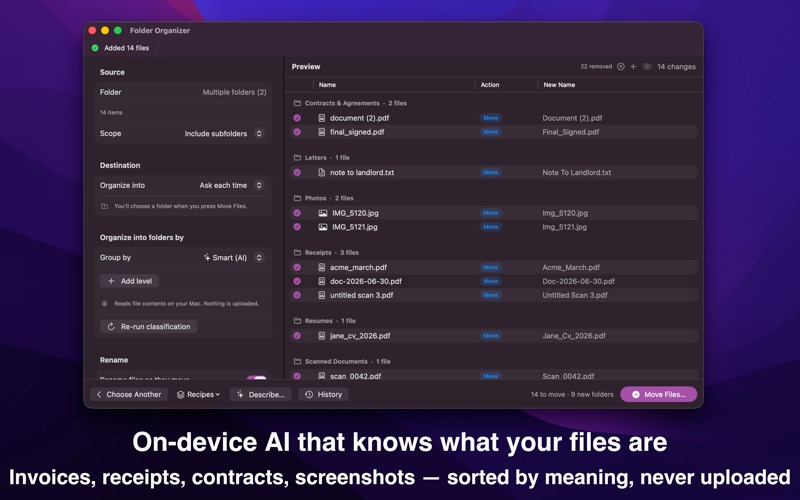The width and height of the screenshot is (800, 500).
Task: Click the green Added 14 files status icon
Action: [95, 48]
